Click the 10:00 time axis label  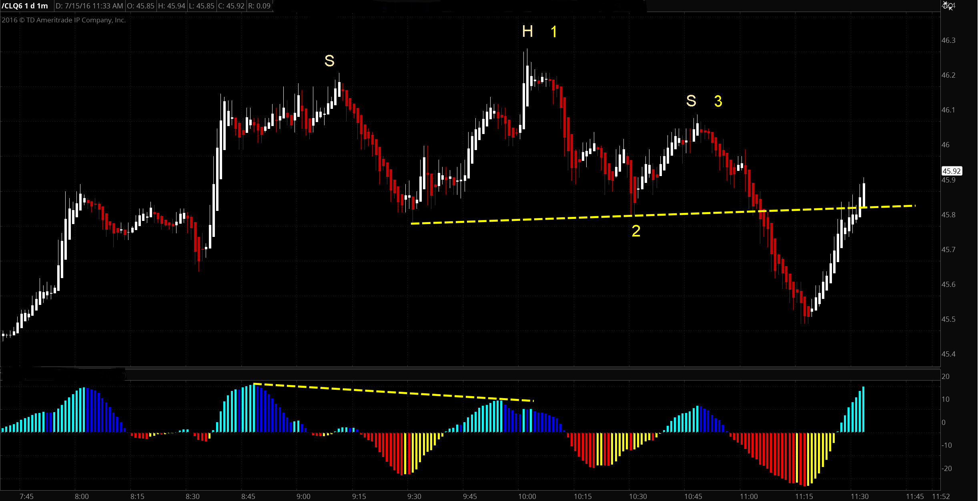(527, 497)
